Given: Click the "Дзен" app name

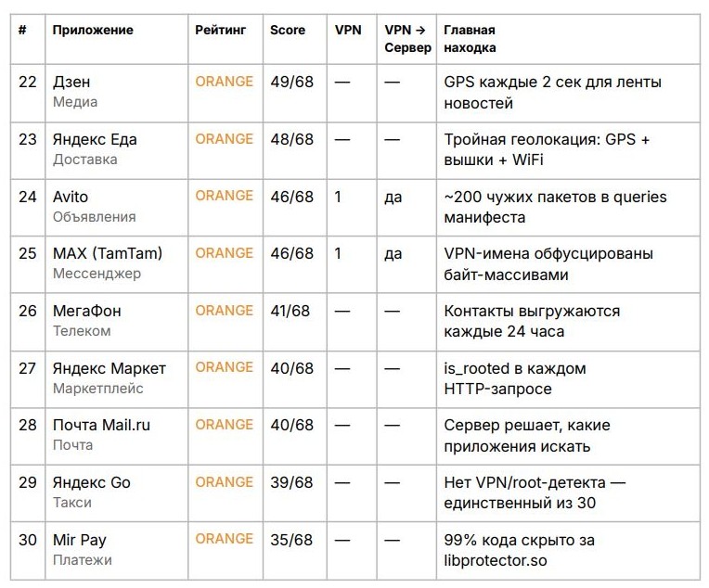Looking at the screenshot, I should tap(71, 82).
